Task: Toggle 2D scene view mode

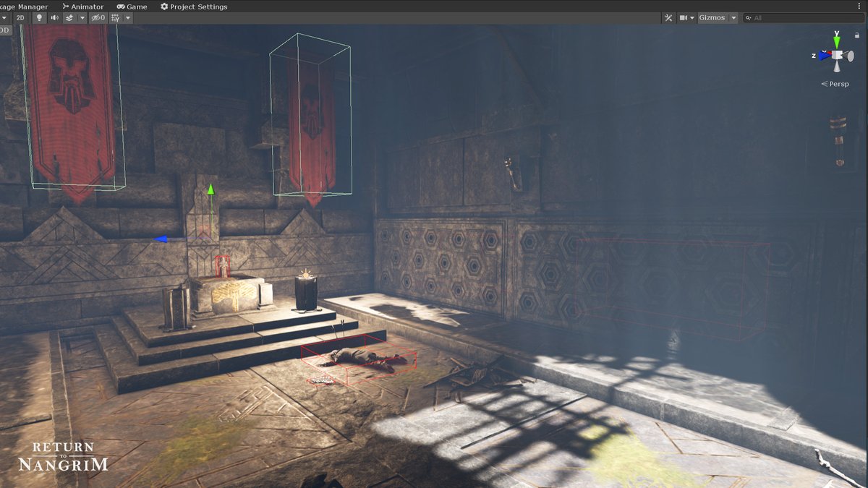Action: pos(20,17)
